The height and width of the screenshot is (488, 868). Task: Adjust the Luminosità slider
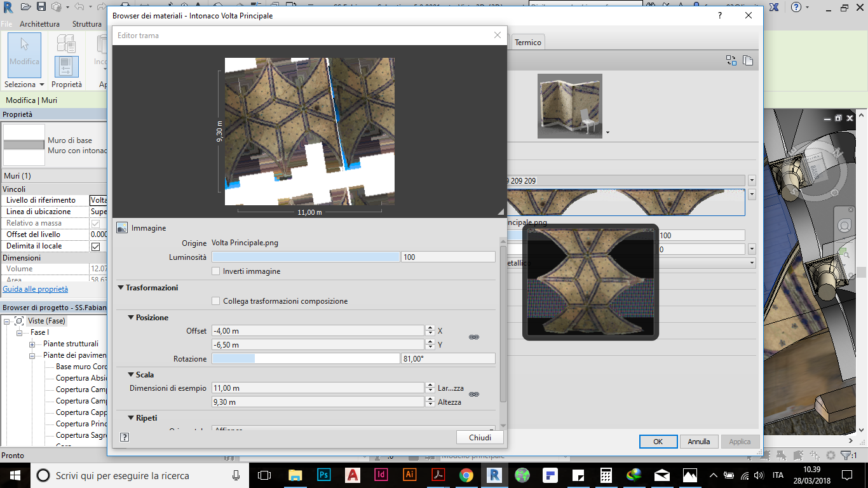click(x=305, y=256)
